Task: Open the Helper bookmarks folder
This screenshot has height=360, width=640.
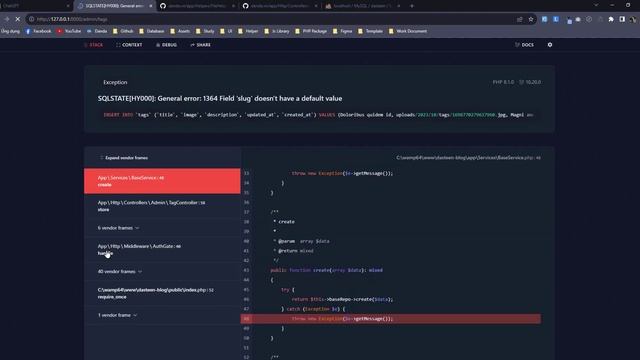Action: coord(248,31)
